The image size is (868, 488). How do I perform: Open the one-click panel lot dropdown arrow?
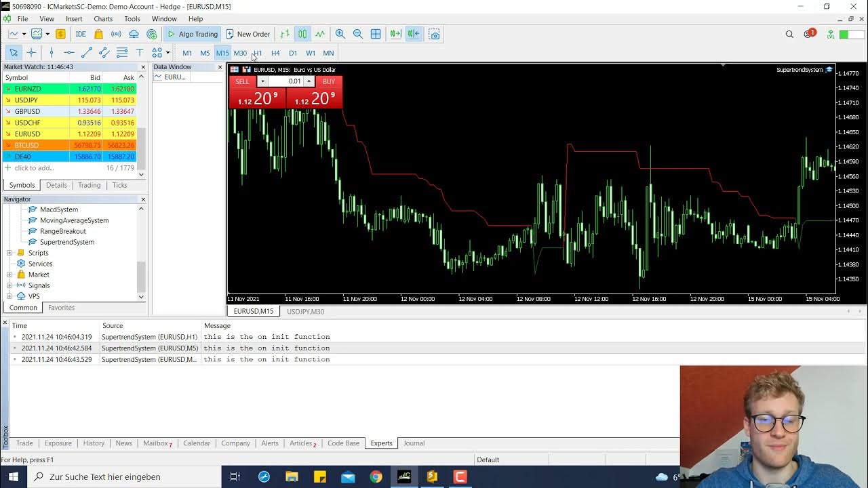pyautogui.click(x=262, y=81)
